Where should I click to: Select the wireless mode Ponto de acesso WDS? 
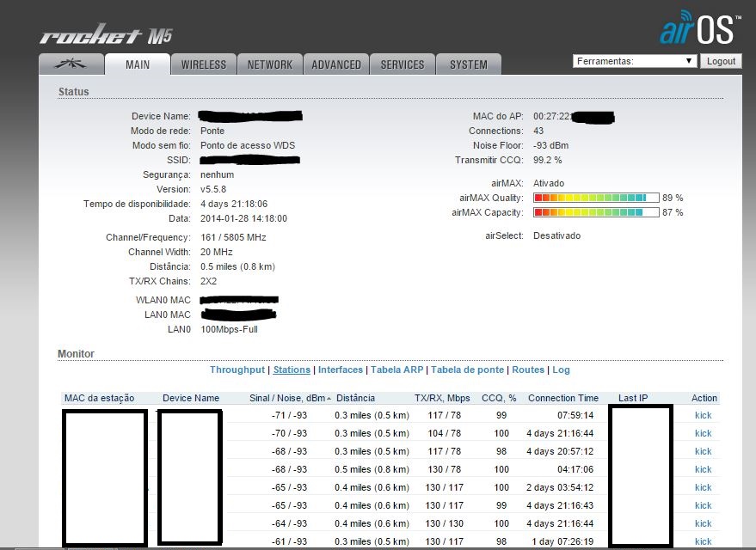point(248,145)
